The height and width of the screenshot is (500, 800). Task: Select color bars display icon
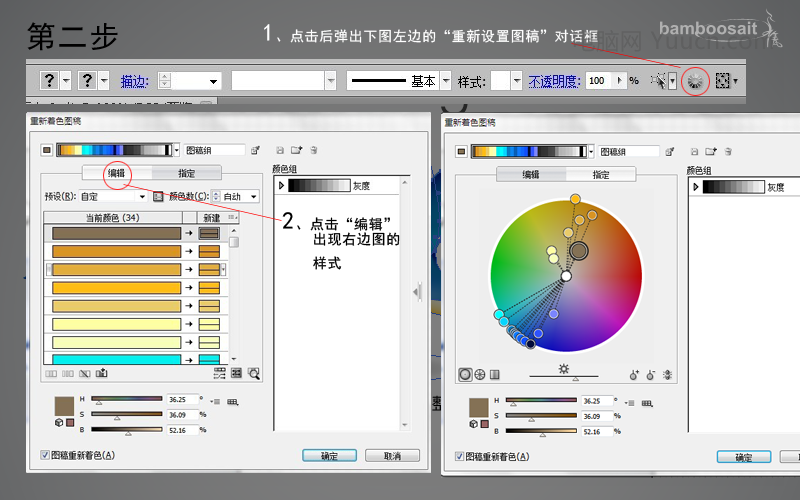click(x=494, y=374)
